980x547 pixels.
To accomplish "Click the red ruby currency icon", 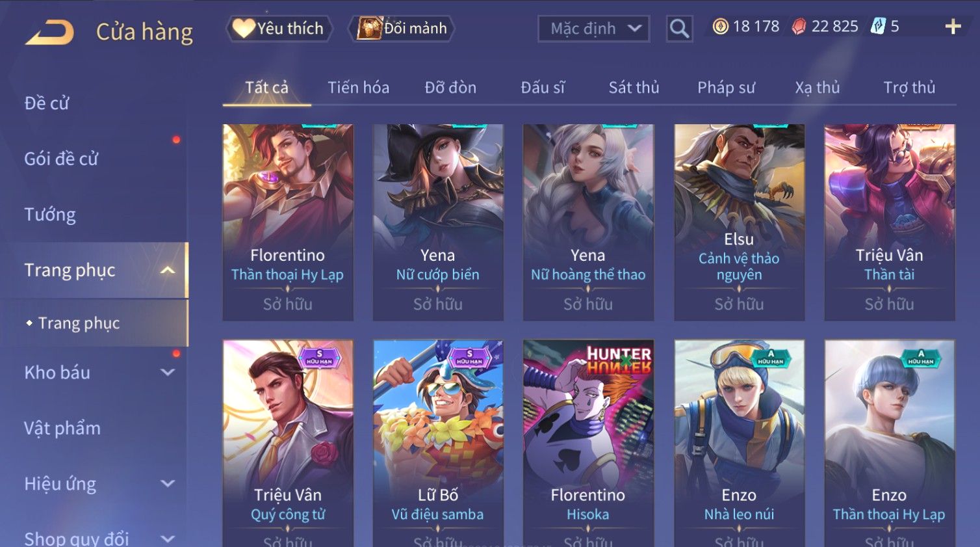I will click(799, 27).
